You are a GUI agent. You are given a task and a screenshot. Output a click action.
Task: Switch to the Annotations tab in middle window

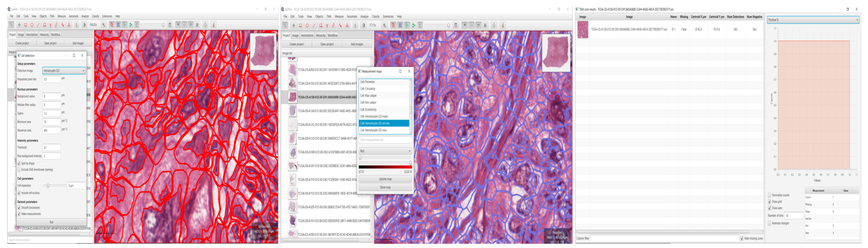point(307,35)
